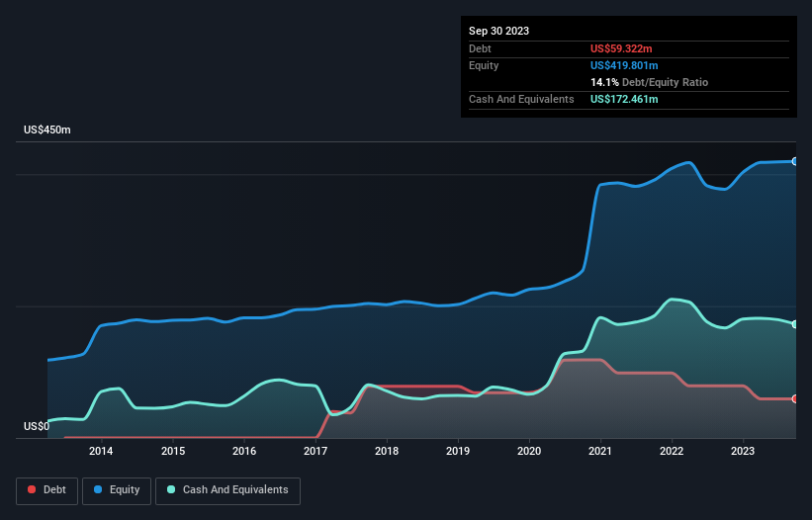This screenshot has width=812, height=520.
Task: Click the 2022 x-axis label
Action: (x=672, y=451)
